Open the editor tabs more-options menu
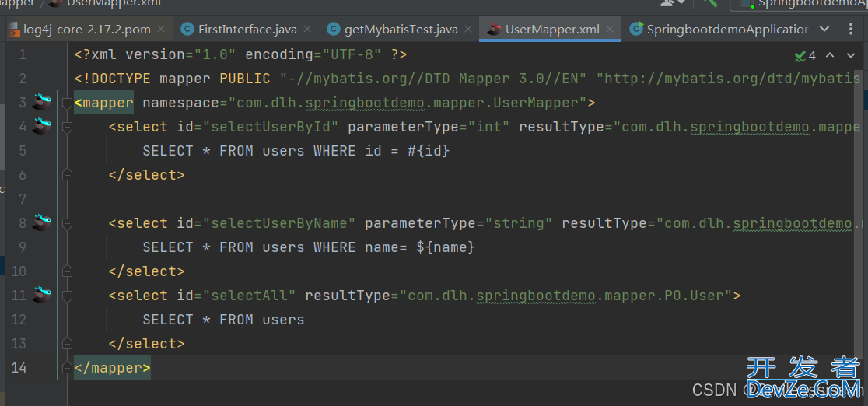Screen dimensions: 868x406 (x=851, y=29)
